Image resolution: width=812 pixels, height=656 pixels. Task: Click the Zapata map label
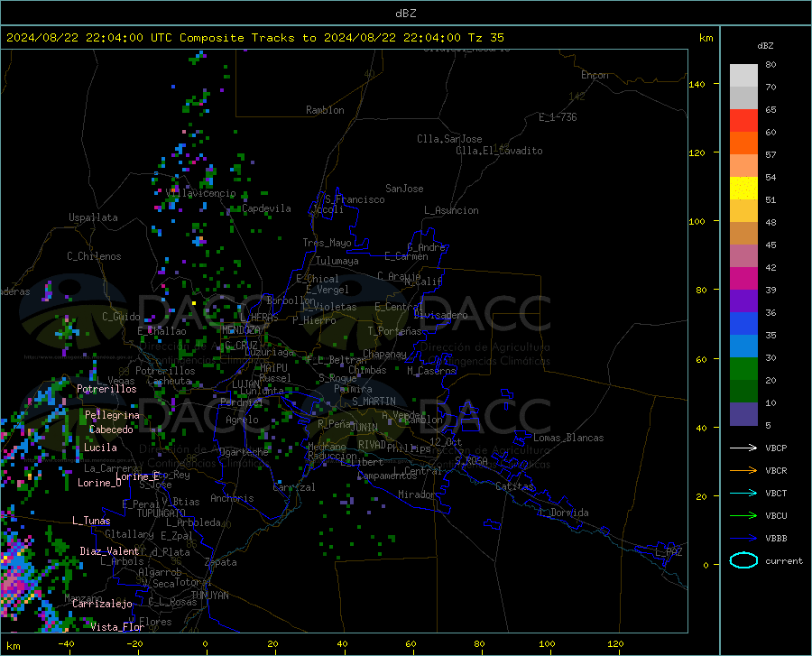coord(221,562)
